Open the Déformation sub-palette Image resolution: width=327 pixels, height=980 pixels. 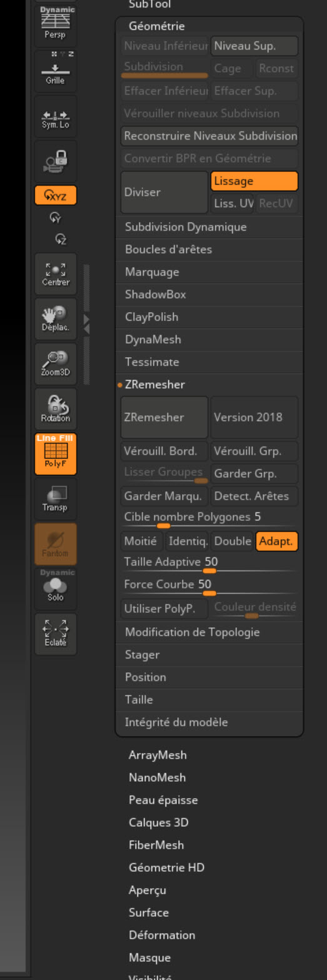point(162,935)
